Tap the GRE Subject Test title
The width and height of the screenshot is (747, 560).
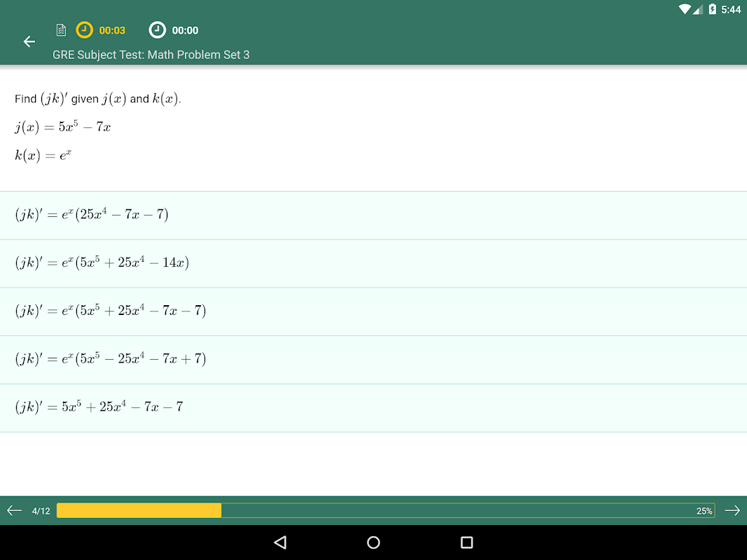[x=151, y=55]
